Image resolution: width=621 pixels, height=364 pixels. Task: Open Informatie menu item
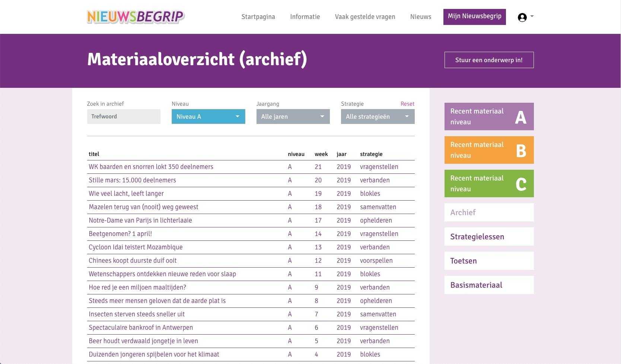tap(305, 17)
